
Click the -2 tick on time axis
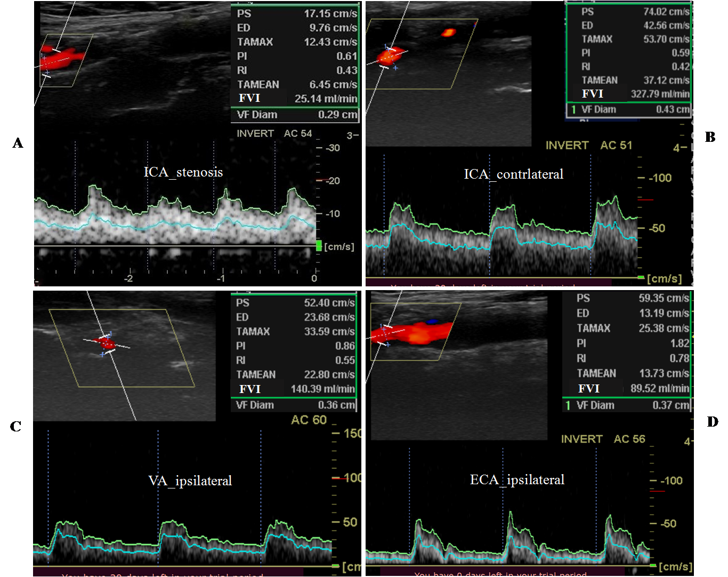click(x=128, y=278)
